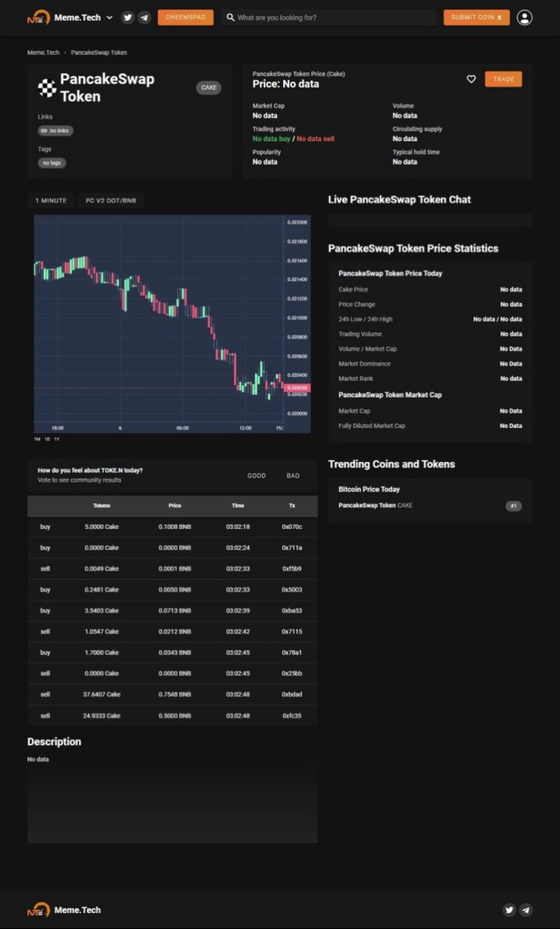
Task: Click the SUBMIT COIN button
Action: [x=476, y=17]
